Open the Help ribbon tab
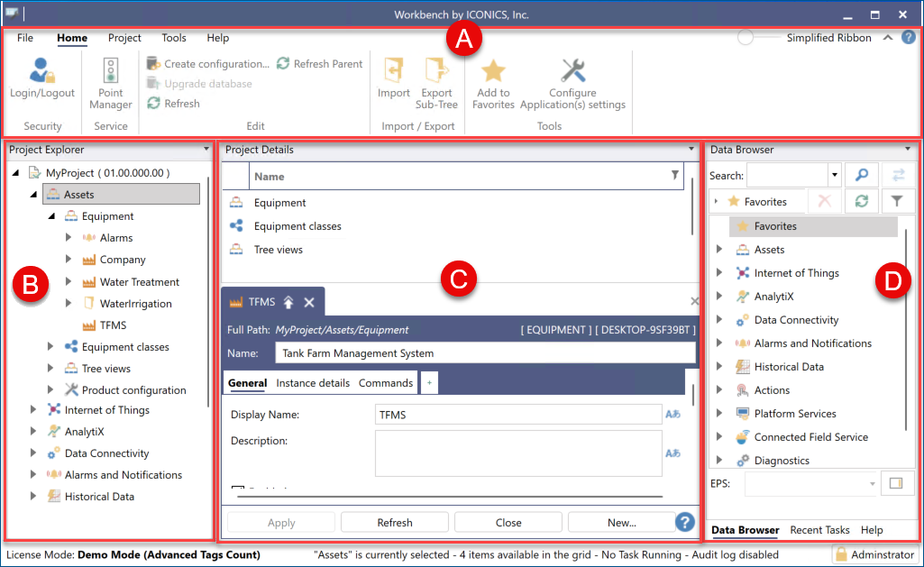The height and width of the screenshot is (567, 924). click(x=217, y=38)
